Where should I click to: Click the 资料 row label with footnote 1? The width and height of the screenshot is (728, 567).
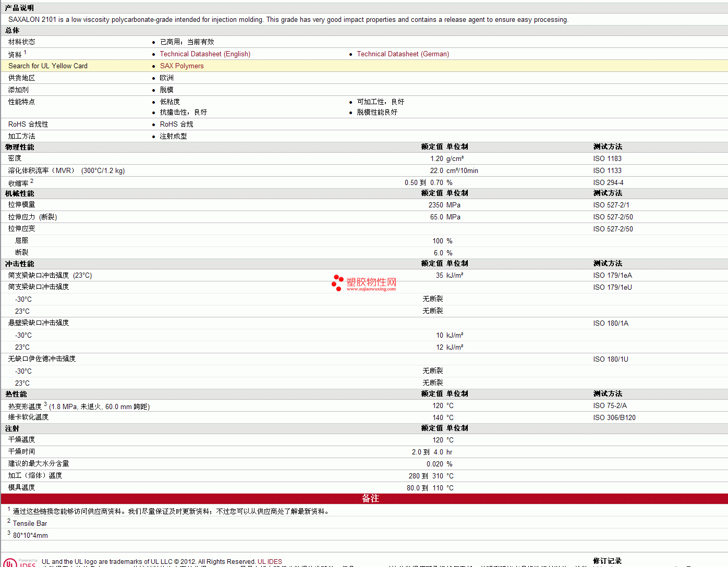pos(17,54)
